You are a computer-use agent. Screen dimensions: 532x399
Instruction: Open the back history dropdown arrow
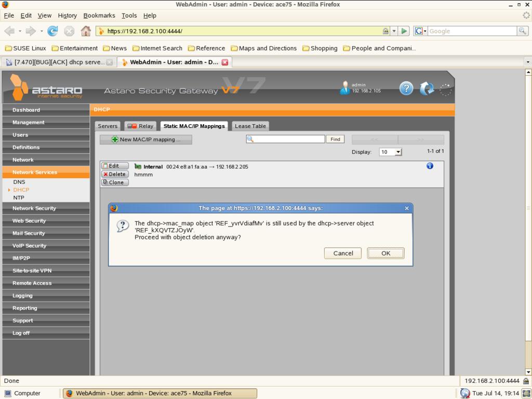pyautogui.click(x=20, y=31)
